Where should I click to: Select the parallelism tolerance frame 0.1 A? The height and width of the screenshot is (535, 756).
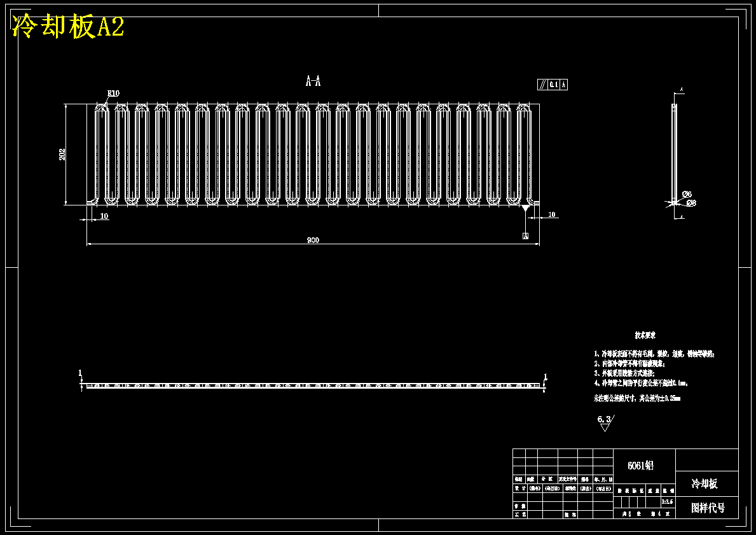click(553, 85)
